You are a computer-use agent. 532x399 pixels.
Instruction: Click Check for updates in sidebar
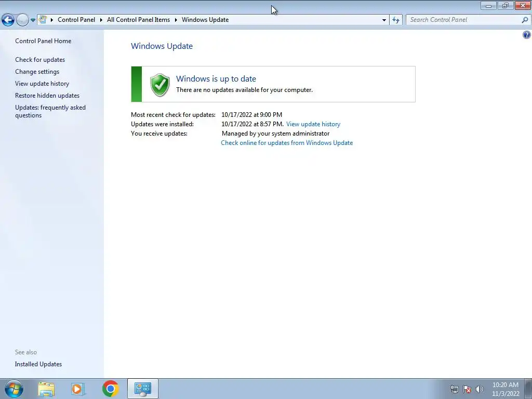click(x=40, y=59)
